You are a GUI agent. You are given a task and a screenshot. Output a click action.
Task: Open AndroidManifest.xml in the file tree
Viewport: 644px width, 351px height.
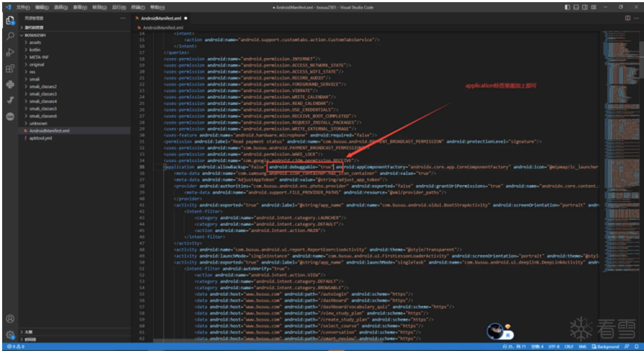75,131
